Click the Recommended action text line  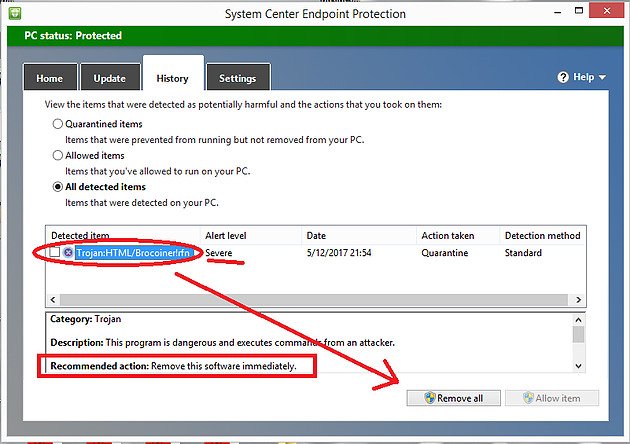(x=173, y=366)
